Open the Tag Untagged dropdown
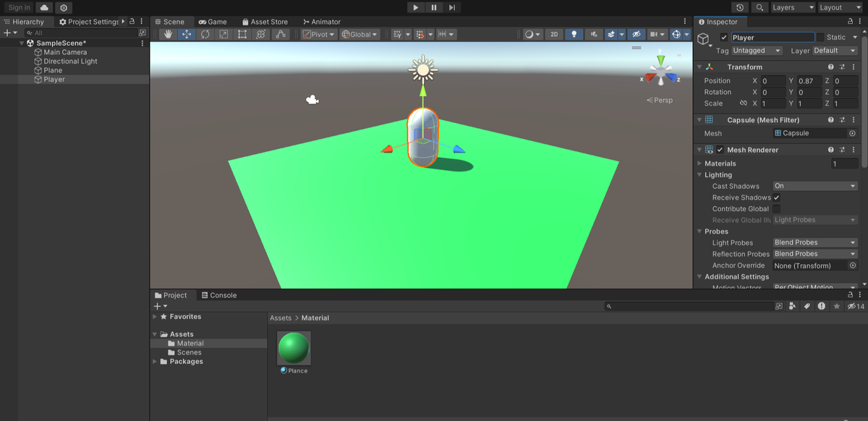868x421 pixels. [757, 51]
